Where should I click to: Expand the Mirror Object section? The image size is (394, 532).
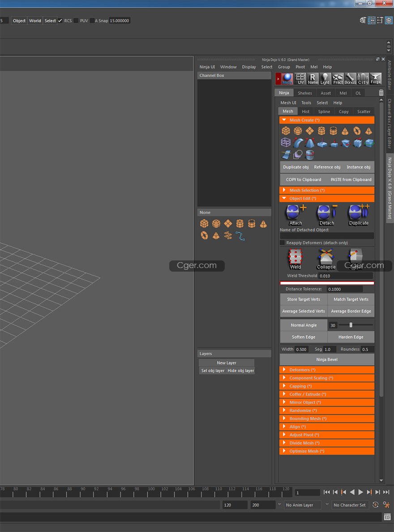tap(327, 402)
